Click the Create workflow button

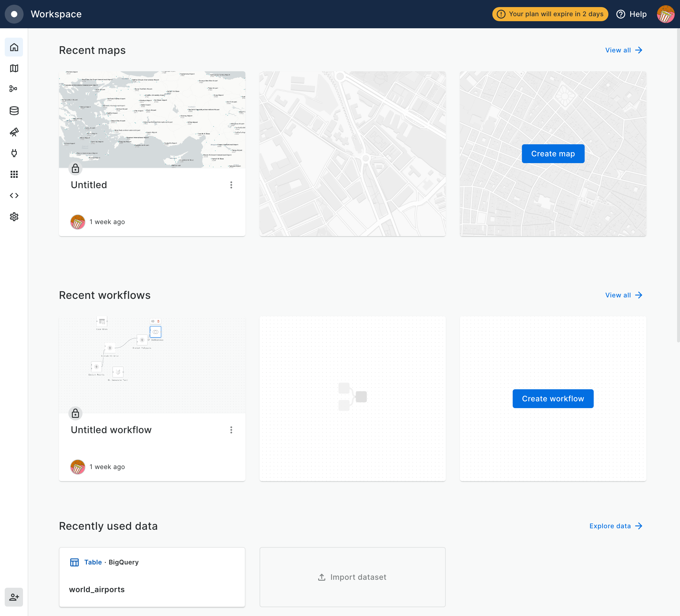[x=553, y=398]
